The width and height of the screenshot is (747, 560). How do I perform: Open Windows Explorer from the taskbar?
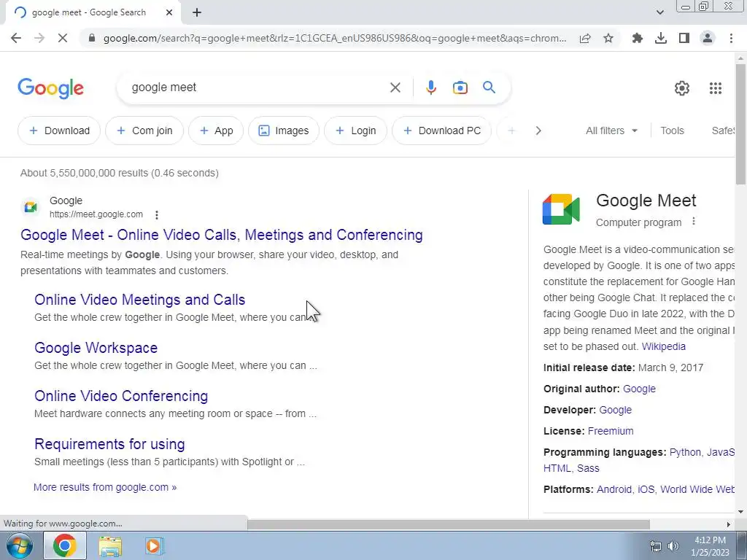[109, 545]
